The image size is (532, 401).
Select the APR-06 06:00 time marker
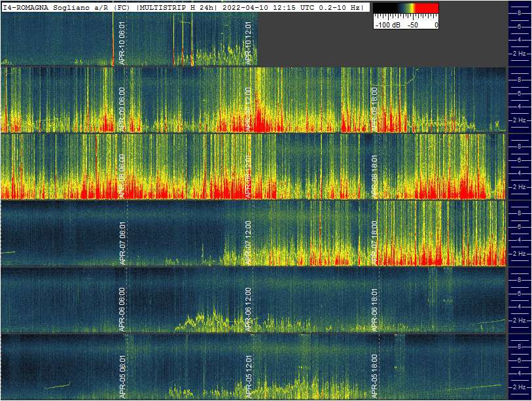click(x=122, y=309)
